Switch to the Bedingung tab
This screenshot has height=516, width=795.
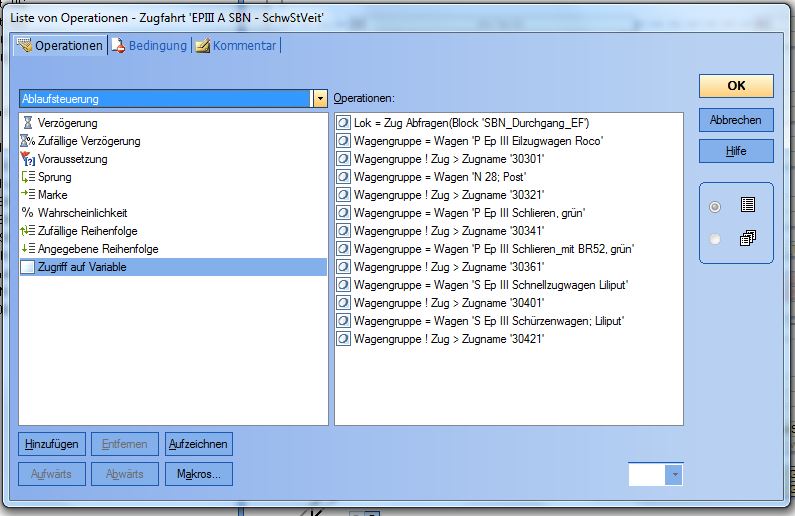point(149,46)
